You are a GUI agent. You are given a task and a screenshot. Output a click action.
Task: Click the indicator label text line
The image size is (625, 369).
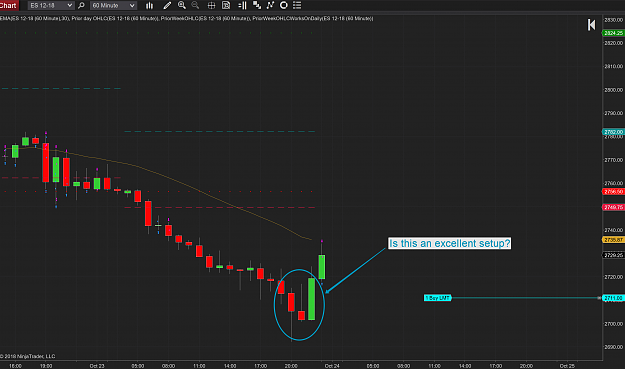point(187,18)
